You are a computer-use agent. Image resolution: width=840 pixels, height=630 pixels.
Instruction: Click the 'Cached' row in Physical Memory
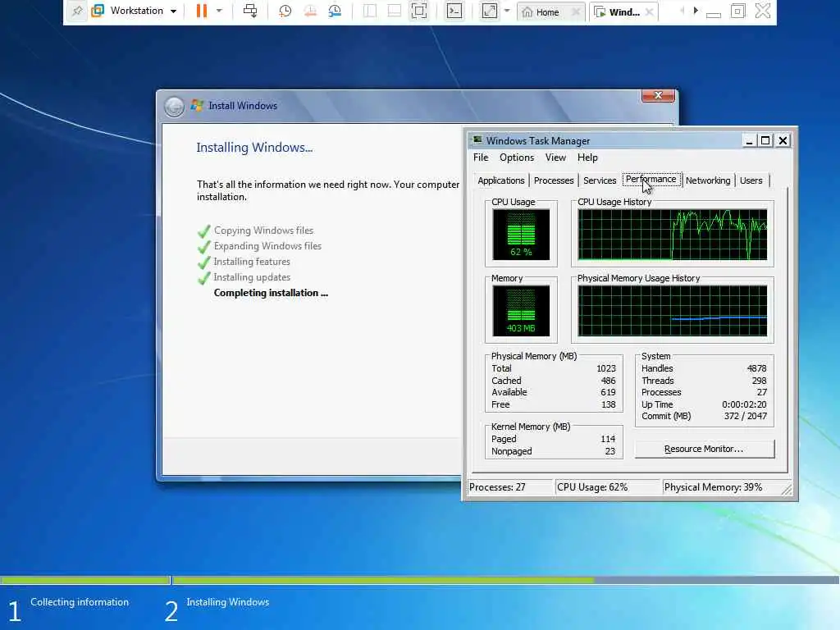click(554, 381)
